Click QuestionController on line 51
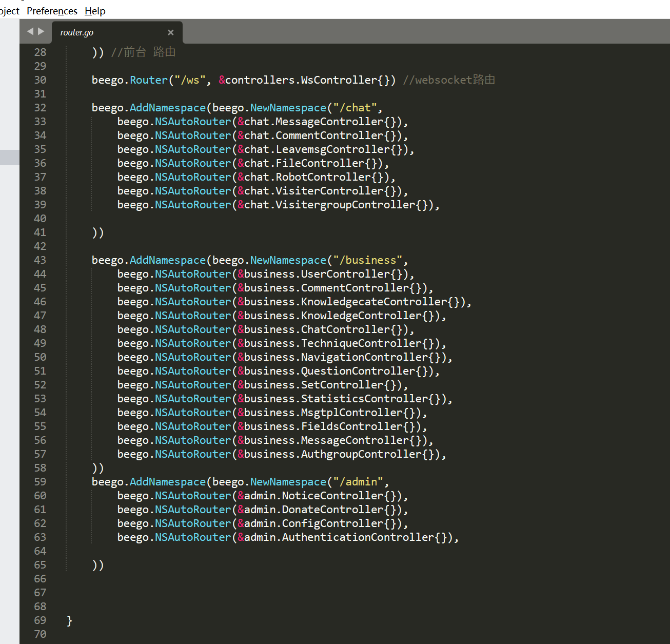670x644 pixels. [358, 371]
